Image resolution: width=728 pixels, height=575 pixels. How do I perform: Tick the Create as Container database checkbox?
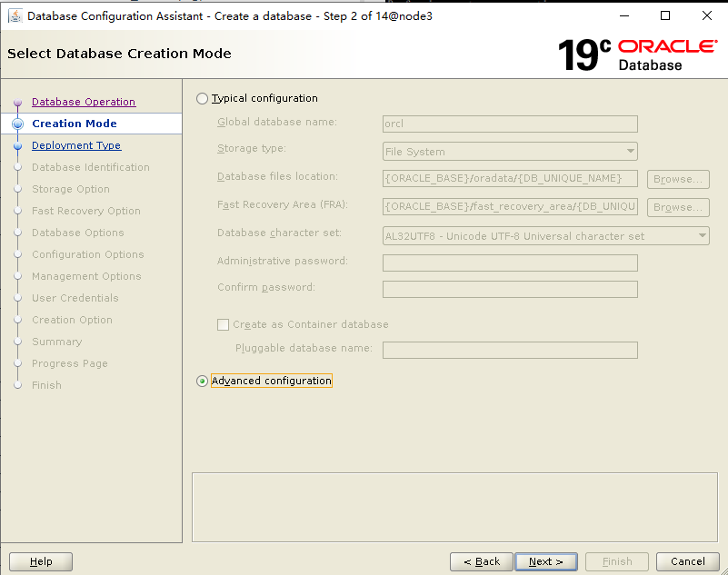coord(223,324)
